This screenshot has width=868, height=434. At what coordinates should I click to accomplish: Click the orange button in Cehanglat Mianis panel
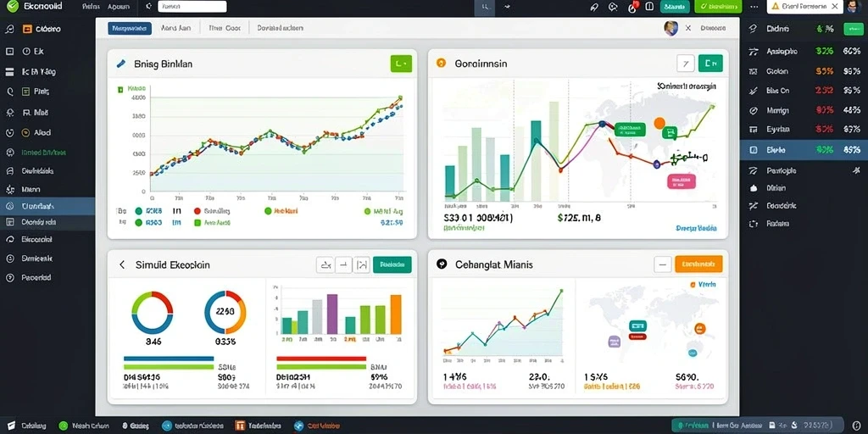698,264
